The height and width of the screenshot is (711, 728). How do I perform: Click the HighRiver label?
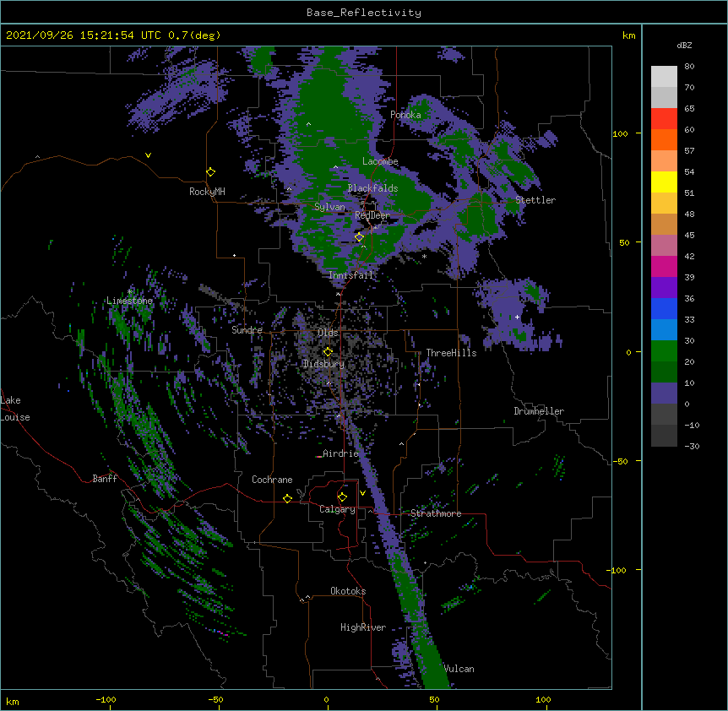(363, 627)
